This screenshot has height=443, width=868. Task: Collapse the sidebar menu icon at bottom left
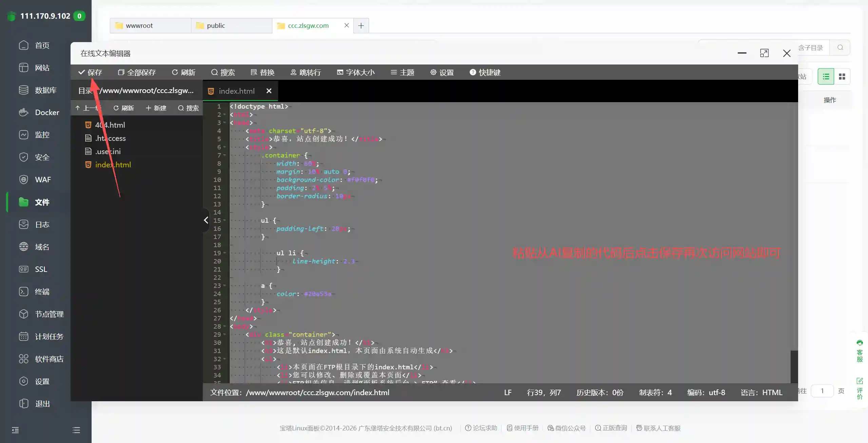tap(15, 430)
